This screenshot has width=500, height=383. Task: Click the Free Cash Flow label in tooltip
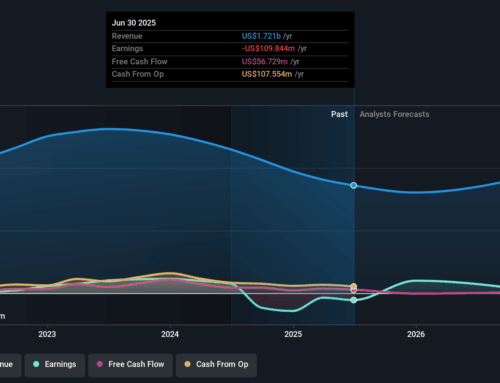click(x=139, y=62)
